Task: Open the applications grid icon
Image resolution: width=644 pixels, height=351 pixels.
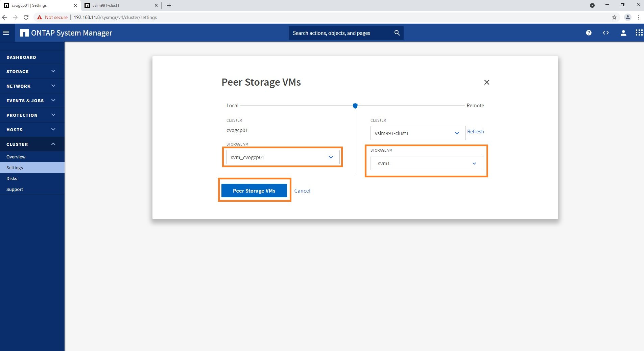Action: click(639, 33)
